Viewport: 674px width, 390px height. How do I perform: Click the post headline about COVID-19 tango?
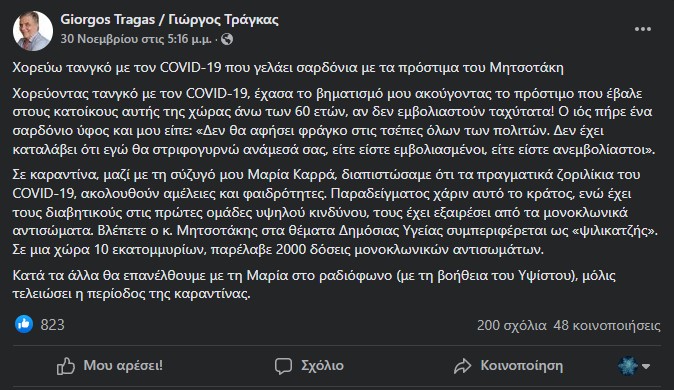pos(288,68)
